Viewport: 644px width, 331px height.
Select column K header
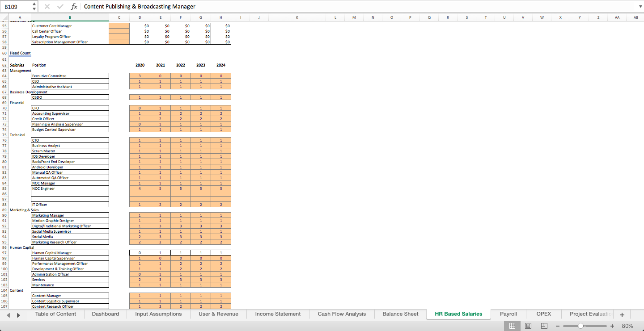point(297,17)
